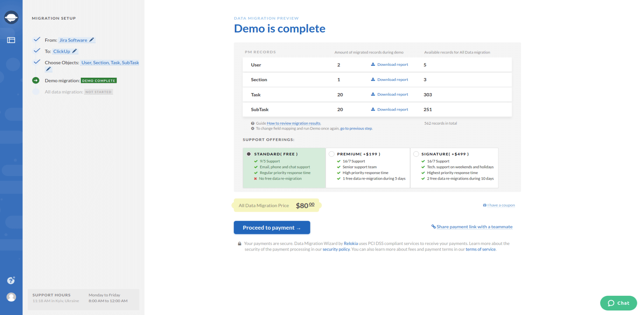Click Proceed to payment button
Viewport: 644px width, 315px height.
tap(272, 227)
